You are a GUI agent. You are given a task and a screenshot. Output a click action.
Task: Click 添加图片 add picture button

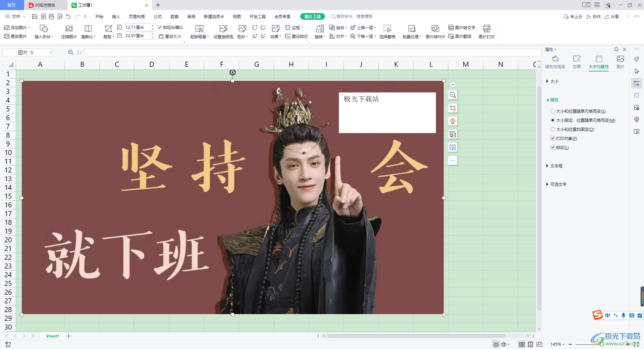click(x=17, y=28)
